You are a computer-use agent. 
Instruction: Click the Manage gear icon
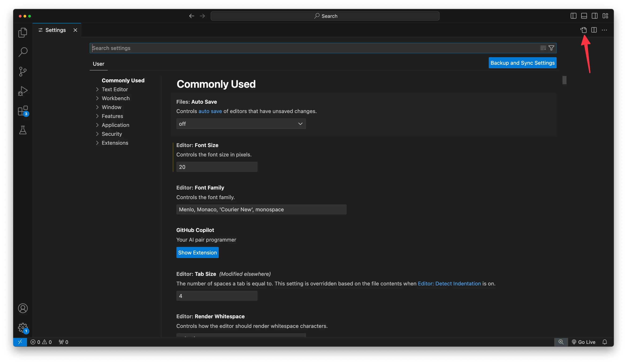click(x=23, y=328)
